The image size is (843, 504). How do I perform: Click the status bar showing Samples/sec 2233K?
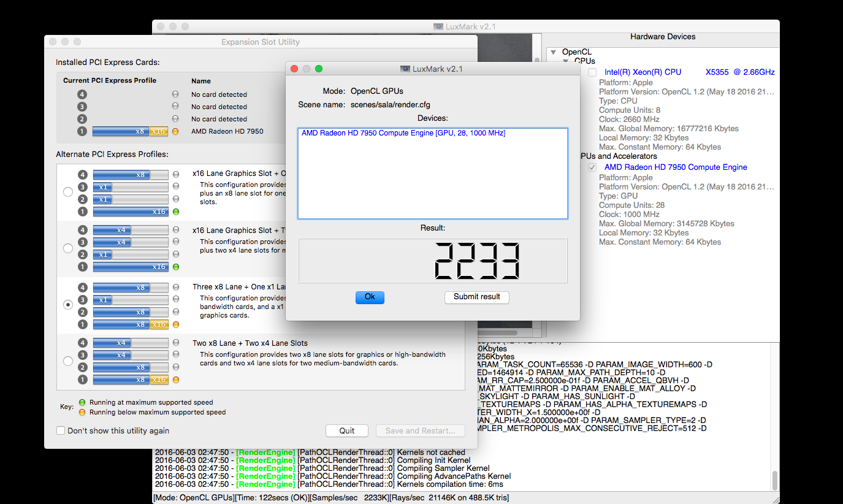466,498
